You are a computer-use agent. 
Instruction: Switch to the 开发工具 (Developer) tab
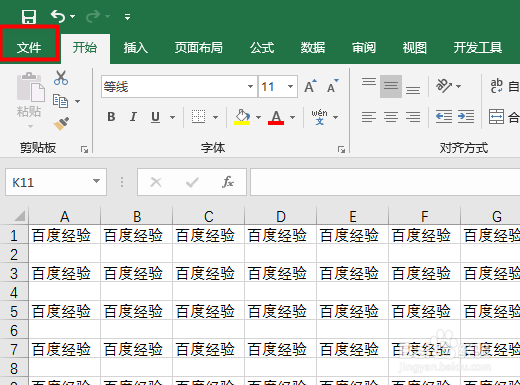coord(478,47)
